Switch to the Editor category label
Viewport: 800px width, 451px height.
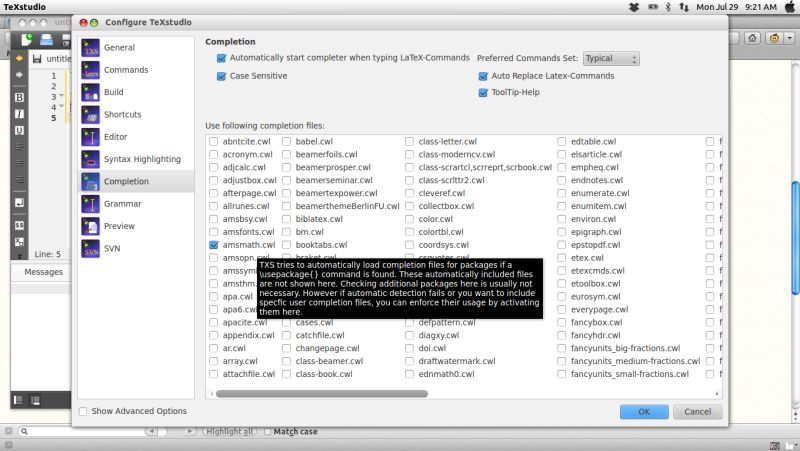pyautogui.click(x=115, y=137)
